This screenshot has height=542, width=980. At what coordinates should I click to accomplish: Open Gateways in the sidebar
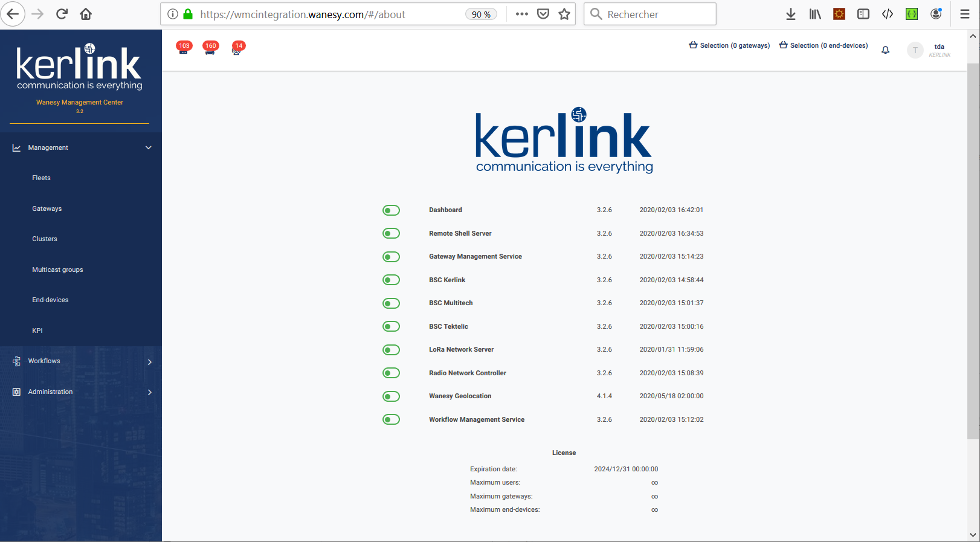point(47,208)
